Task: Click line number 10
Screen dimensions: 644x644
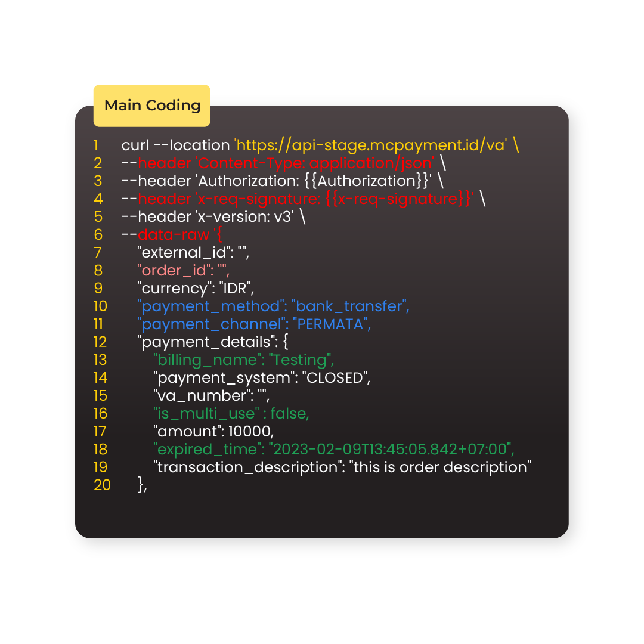Action: tap(101, 306)
